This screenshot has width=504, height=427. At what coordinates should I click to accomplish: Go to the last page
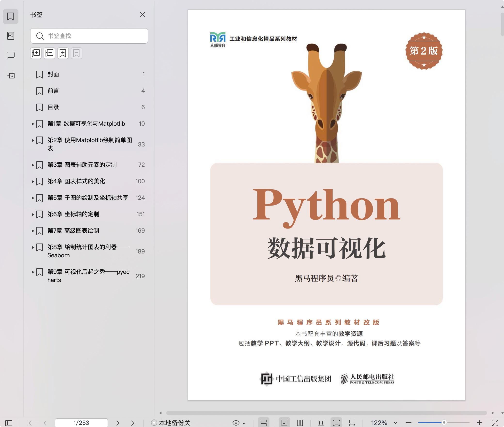(133, 423)
